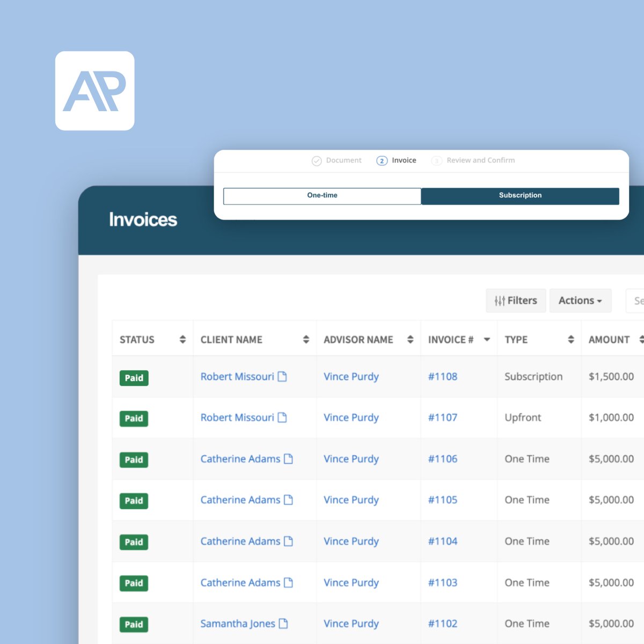Toggle Invoice # descending sort arrow
The height and width of the screenshot is (644, 644).
tap(487, 339)
